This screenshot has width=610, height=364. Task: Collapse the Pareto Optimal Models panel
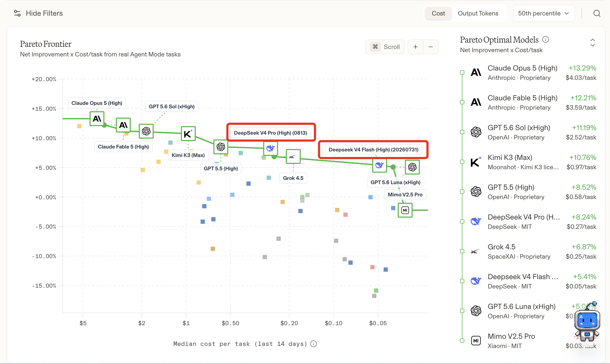point(593,43)
